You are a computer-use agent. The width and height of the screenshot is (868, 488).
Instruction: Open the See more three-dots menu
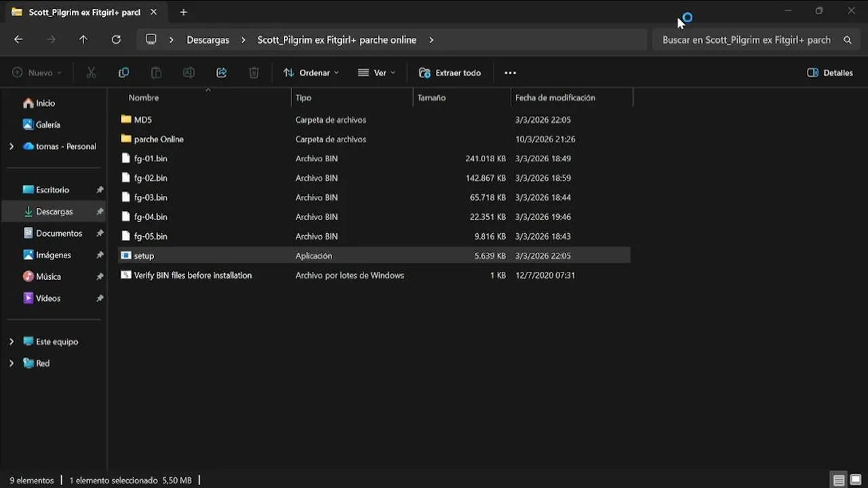(510, 73)
